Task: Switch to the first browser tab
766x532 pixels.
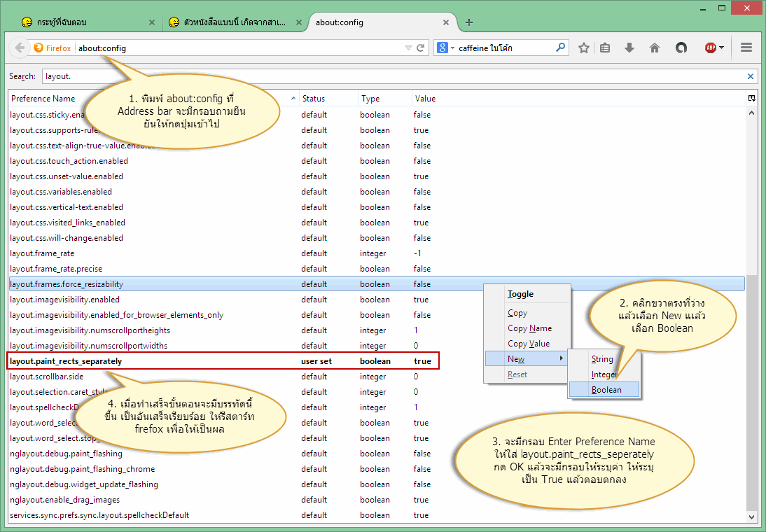Action: 84,22
